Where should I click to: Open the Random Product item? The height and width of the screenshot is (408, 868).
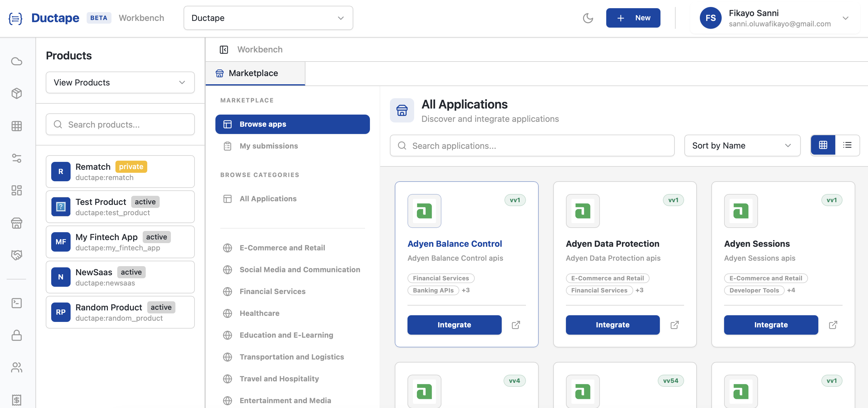pyautogui.click(x=120, y=312)
